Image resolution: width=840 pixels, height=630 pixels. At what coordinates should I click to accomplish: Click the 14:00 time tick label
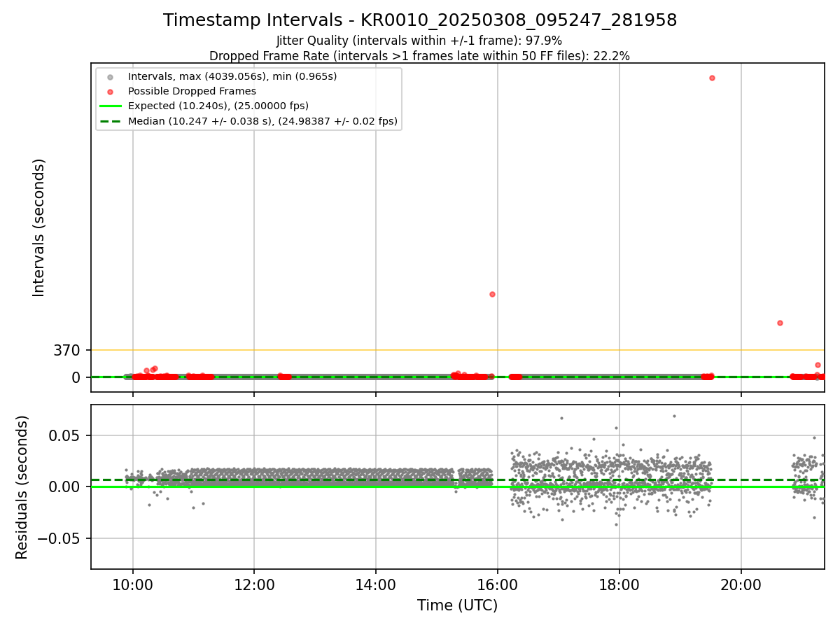pyautogui.click(x=376, y=584)
